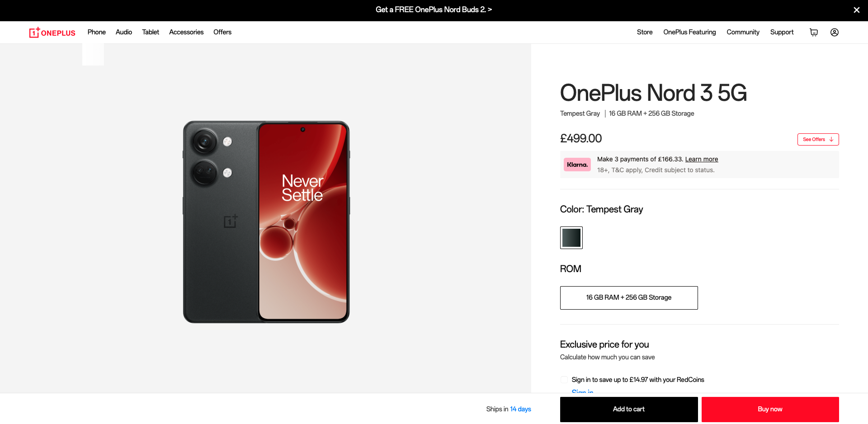Open the Community link
Screen dimensions: 868x424
pos(743,32)
